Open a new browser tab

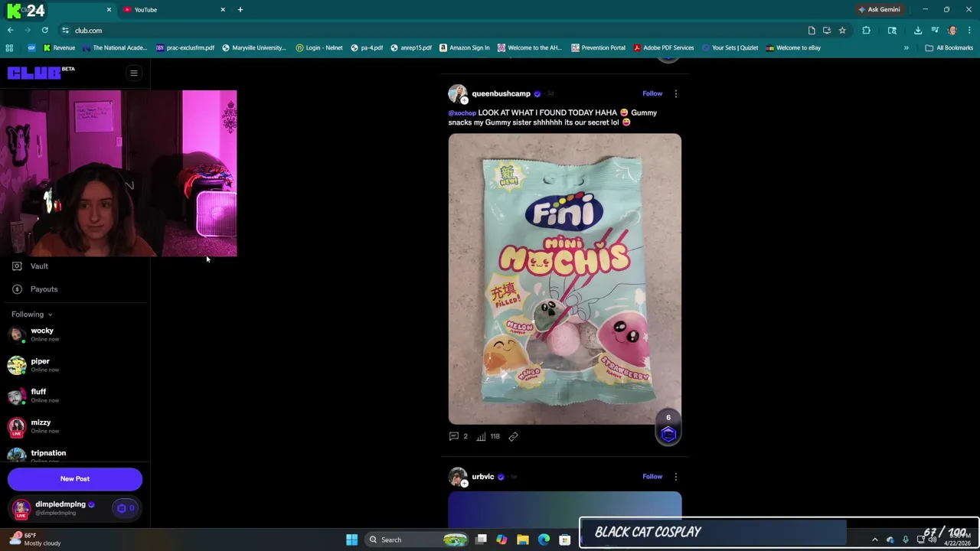pos(240,10)
